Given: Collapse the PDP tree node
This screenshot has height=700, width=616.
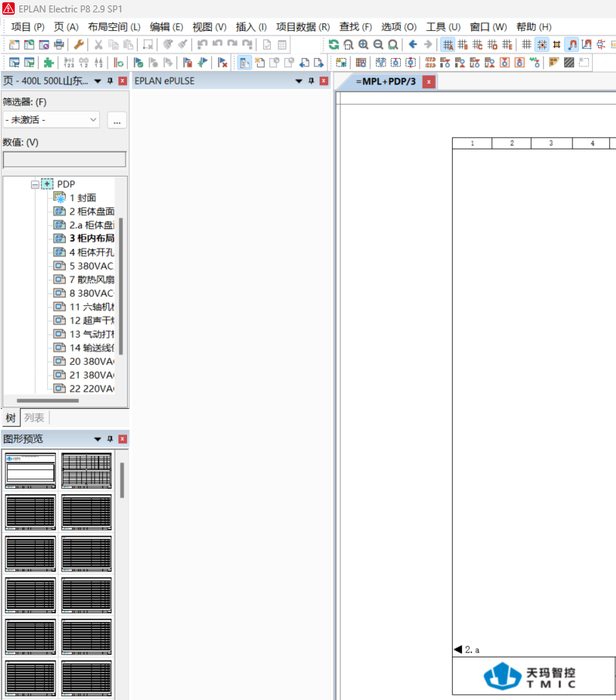Looking at the screenshot, I should coord(35,184).
